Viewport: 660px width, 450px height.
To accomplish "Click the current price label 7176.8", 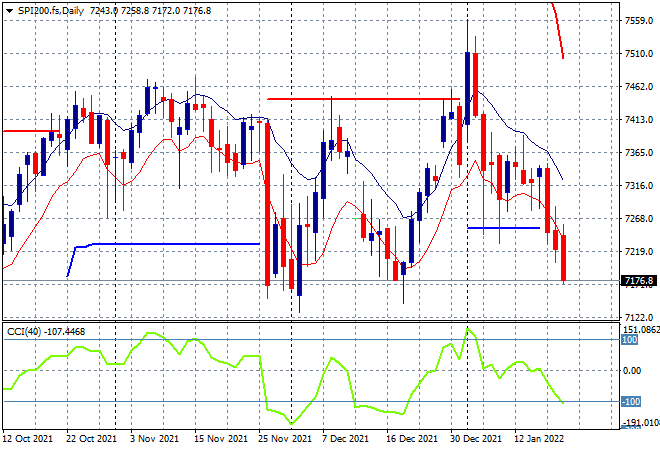I will (x=639, y=281).
